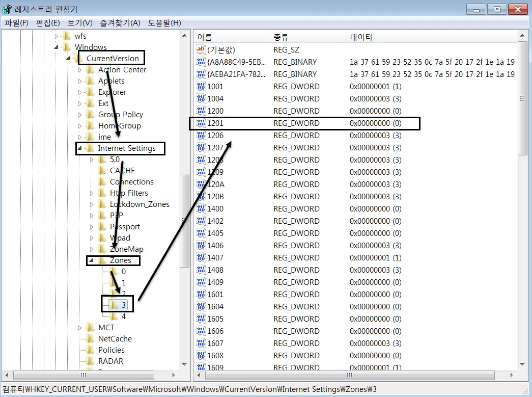Select the 1608 DWORD value icon

(201, 355)
